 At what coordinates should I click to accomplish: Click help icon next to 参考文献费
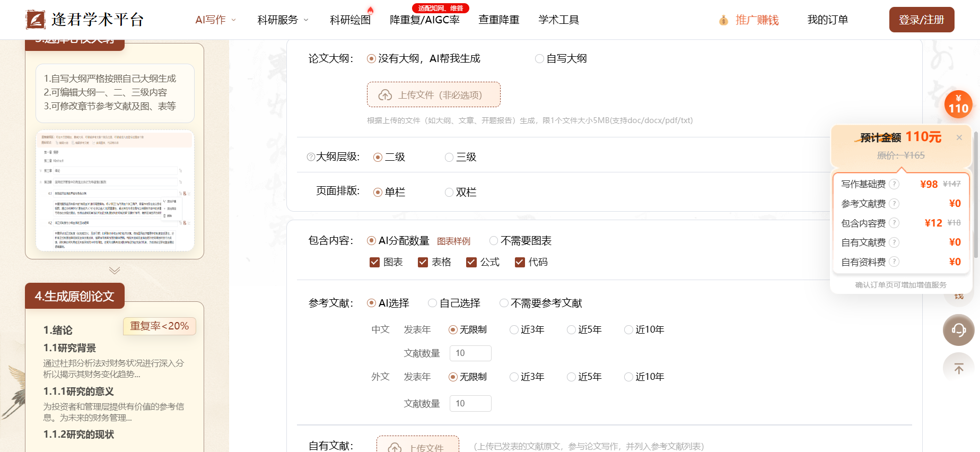click(x=894, y=204)
